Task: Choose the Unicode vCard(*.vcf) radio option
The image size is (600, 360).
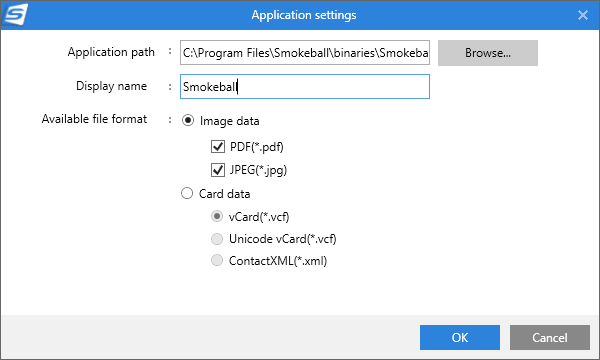Action: click(x=217, y=239)
